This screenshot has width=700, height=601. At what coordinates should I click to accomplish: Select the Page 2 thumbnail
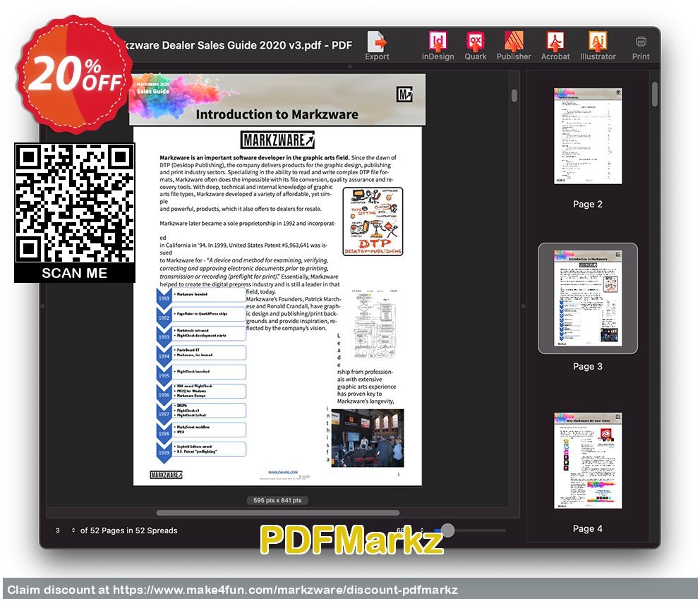[588, 135]
